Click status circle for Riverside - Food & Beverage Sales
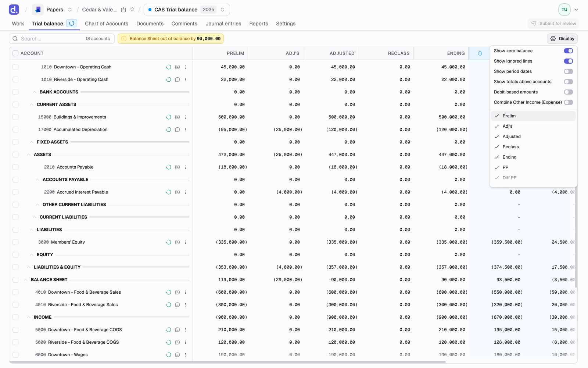The height and width of the screenshot is (368, 588). 169,305
